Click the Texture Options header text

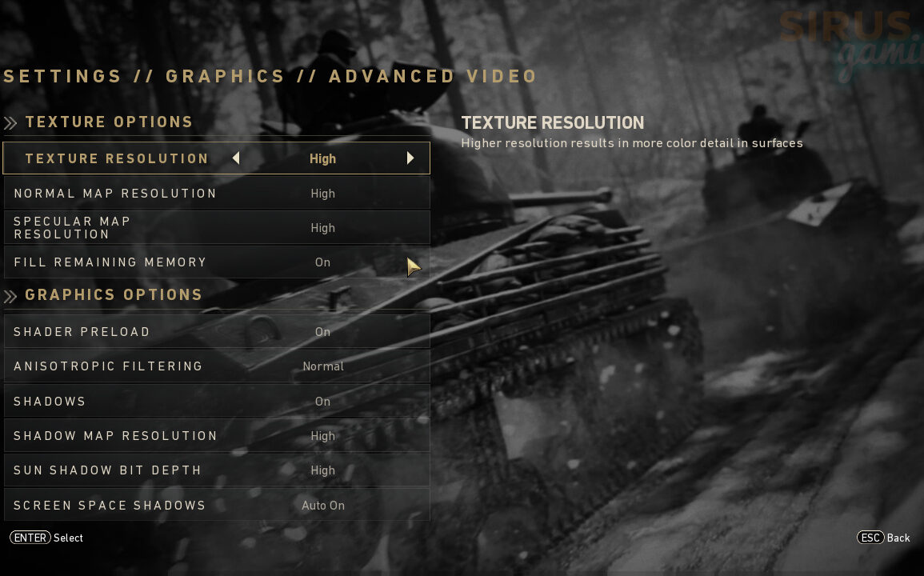[109, 122]
